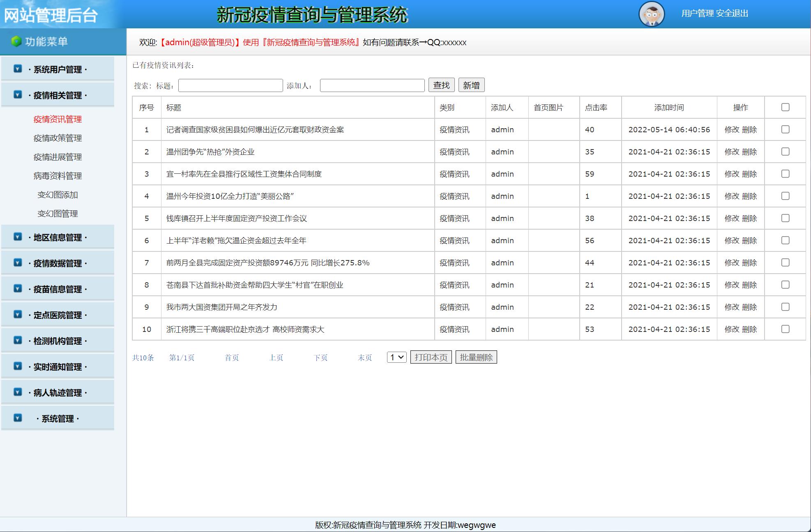Click 批量删除 to bulk delete
Viewport: 811px width, 532px height.
click(477, 357)
